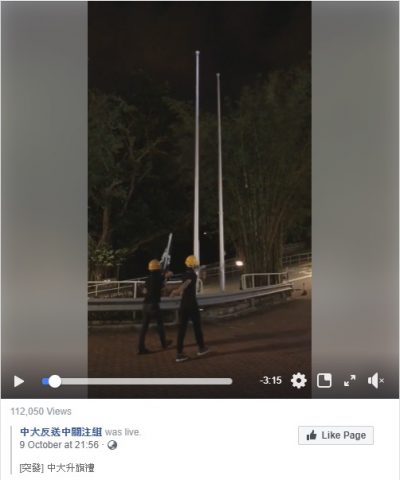Click the -3:15 remaining time display

(271, 380)
